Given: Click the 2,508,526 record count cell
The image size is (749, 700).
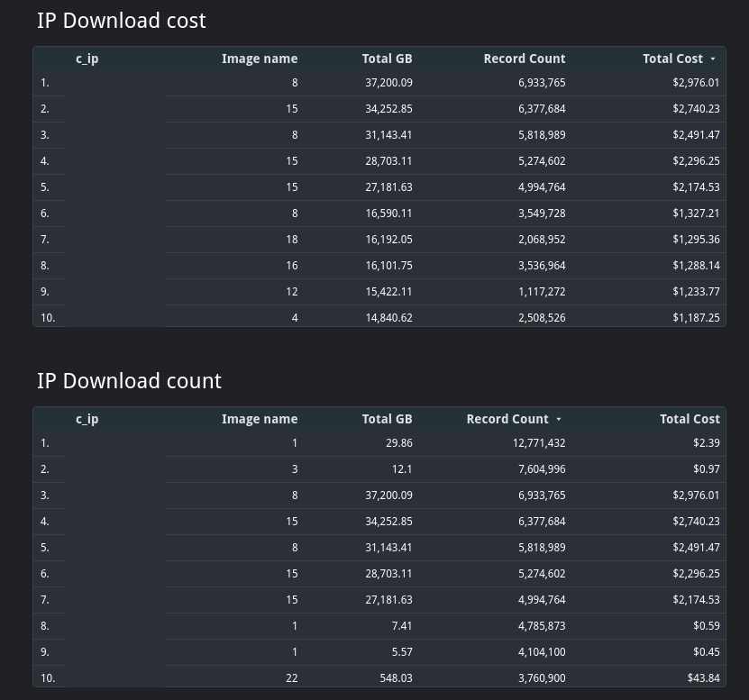Looking at the screenshot, I should pos(542,318).
